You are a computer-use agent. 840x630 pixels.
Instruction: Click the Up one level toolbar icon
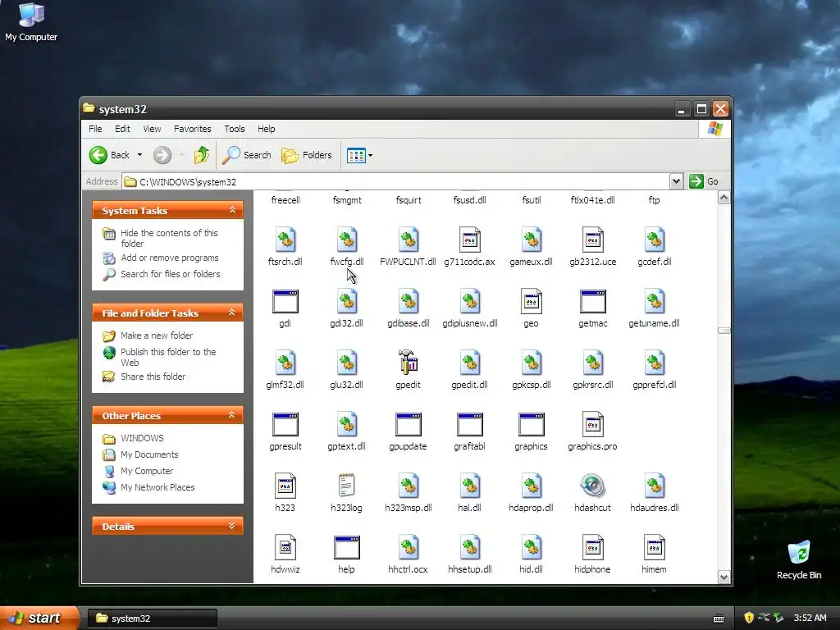click(x=202, y=155)
